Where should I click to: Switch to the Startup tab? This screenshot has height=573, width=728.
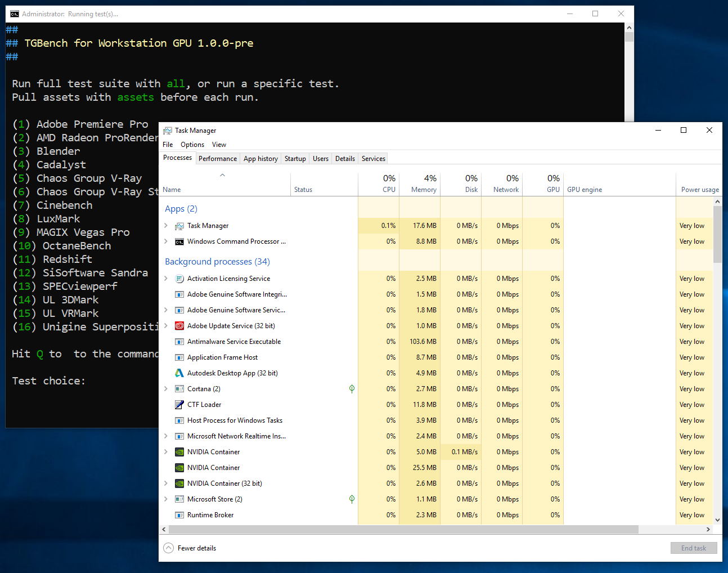[x=295, y=159]
